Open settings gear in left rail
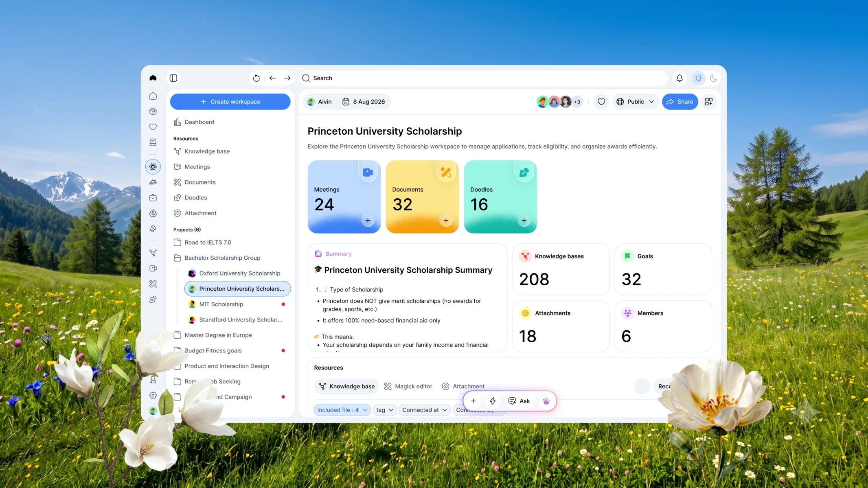Viewport: 868px width, 488px height. [153, 395]
